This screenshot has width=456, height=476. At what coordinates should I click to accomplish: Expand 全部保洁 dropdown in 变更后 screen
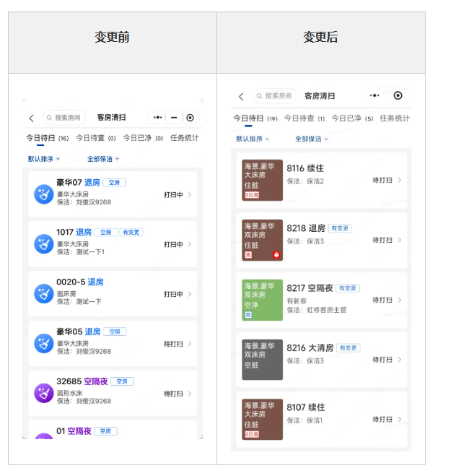click(x=311, y=139)
